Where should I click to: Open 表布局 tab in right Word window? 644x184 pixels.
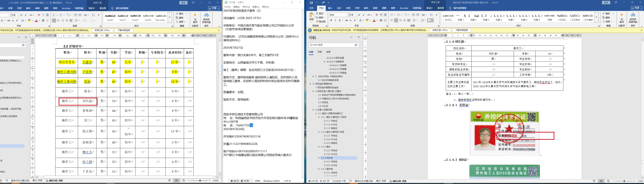[440, 8]
